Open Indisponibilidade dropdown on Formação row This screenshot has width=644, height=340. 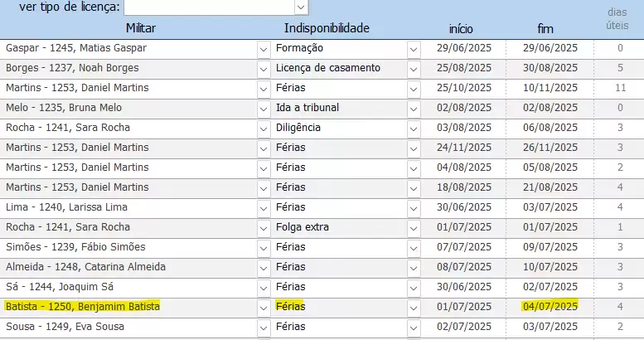414,50
